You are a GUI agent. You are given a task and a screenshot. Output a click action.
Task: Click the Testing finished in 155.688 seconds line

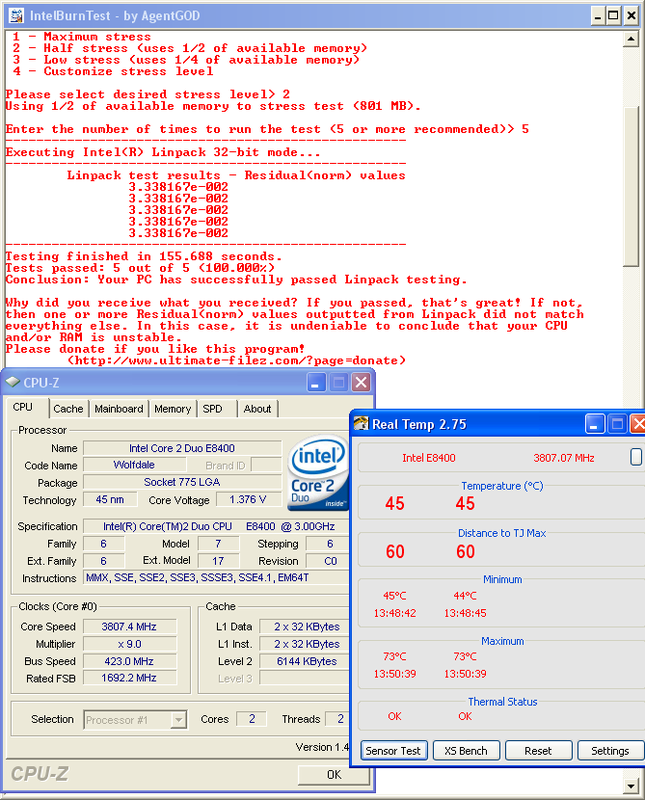(143, 256)
